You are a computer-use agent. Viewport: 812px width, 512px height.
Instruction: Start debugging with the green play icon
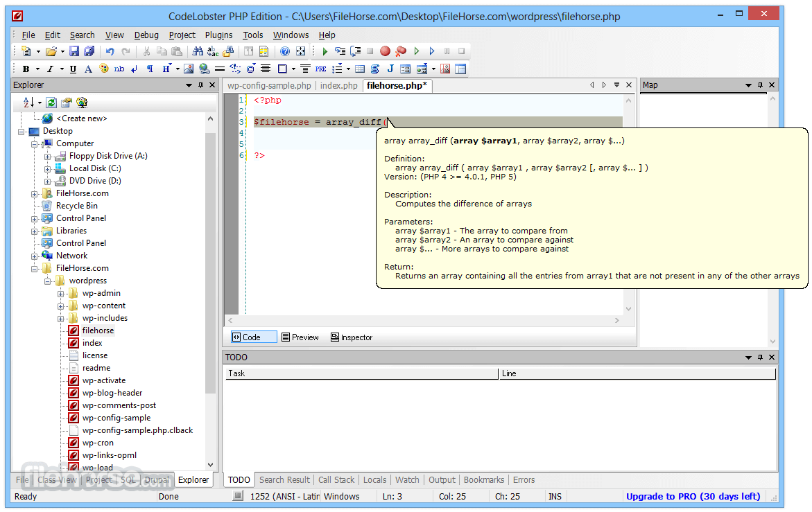point(325,51)
